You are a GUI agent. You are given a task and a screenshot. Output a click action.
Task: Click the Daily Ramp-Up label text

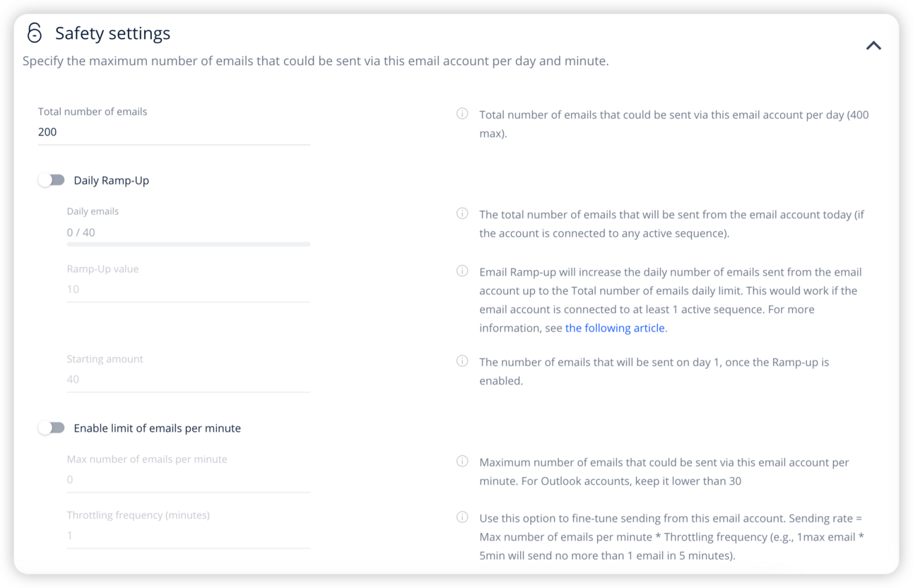click(x=112, y=180)
